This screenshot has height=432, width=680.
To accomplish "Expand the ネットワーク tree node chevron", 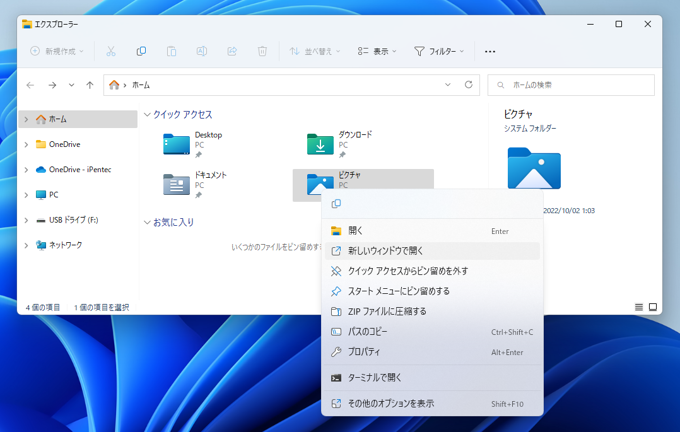I will (x=26, y=245).
